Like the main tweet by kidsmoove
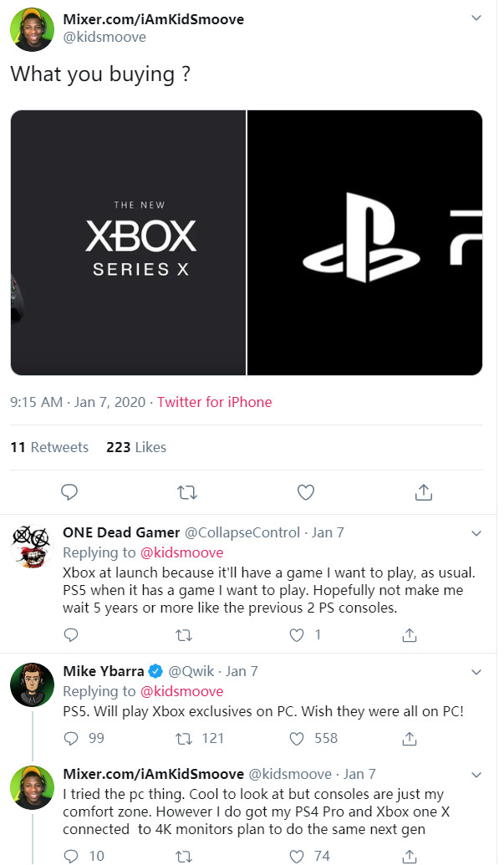504x865 pixels. click(x=306, y=491)
